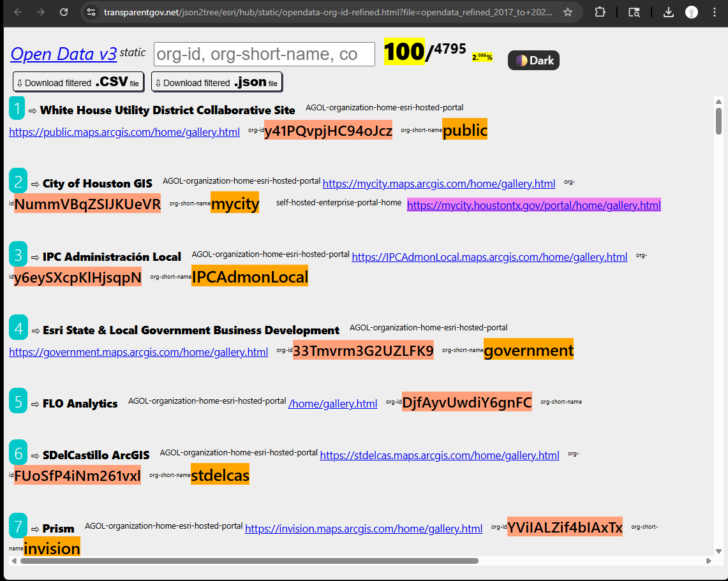Select org-short-name mycity
Image resolution: width=728 pixels, height=581 pixels.
coord(235,203)
